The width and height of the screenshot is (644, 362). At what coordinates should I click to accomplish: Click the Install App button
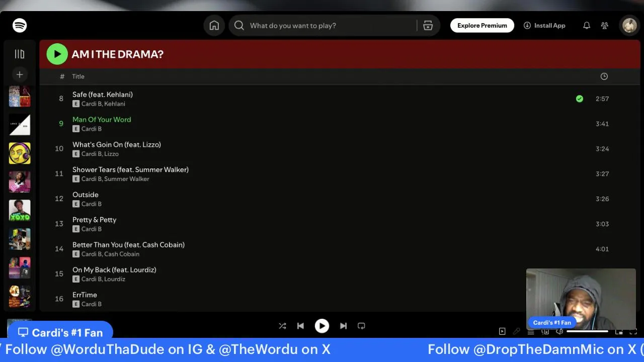544,26
